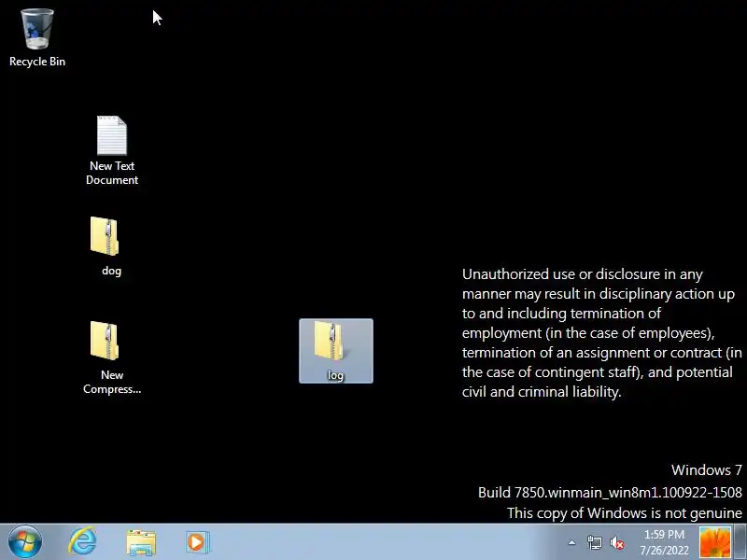Screen dimensions: 747x560
Task: Launch Windows Media Player from the taskbar
Action: 198,542
